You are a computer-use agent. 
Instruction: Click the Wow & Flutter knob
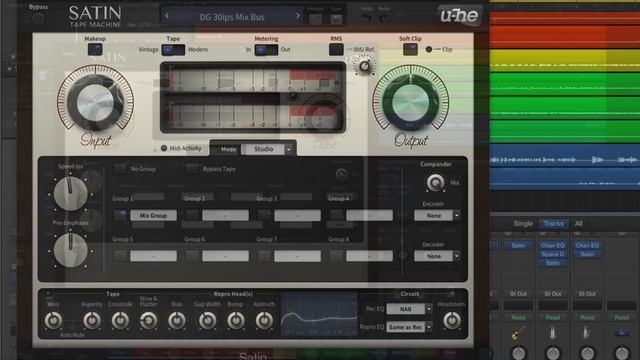(x=148, y=320)
